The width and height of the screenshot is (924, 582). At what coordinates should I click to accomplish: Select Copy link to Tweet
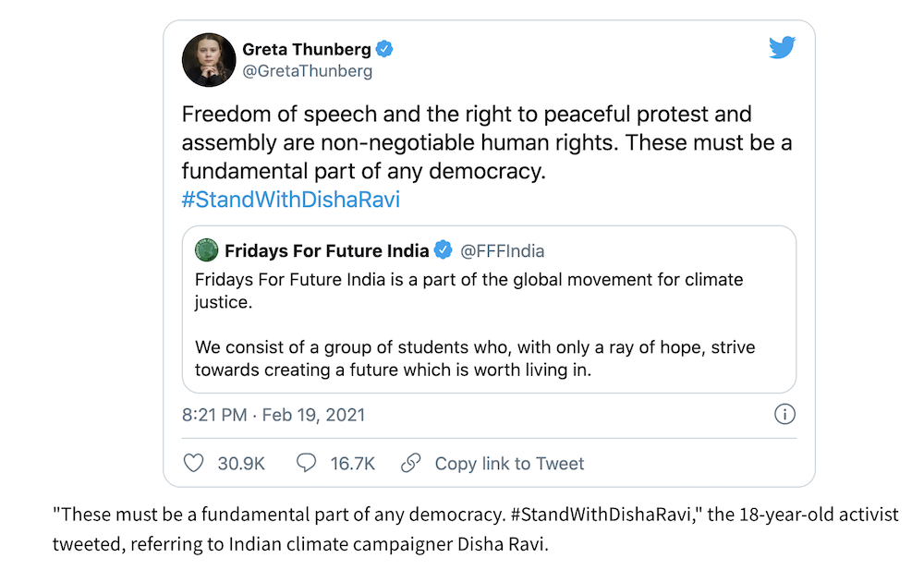point(509,464)
